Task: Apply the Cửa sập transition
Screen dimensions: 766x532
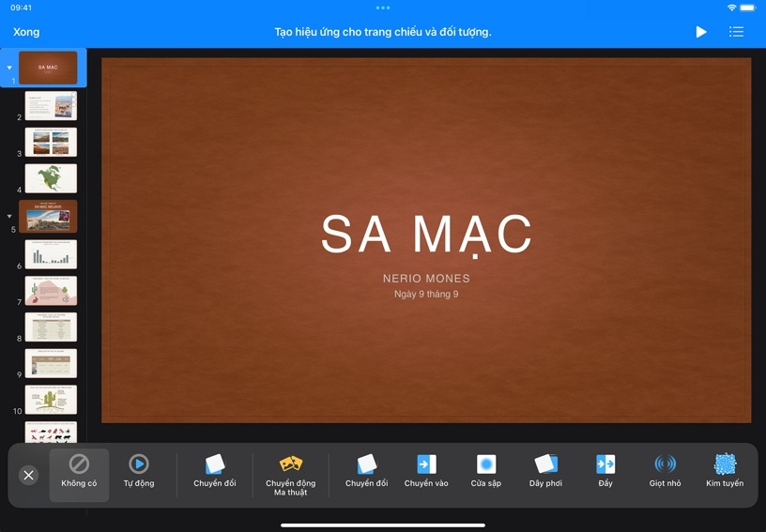Action: point(486,472)
